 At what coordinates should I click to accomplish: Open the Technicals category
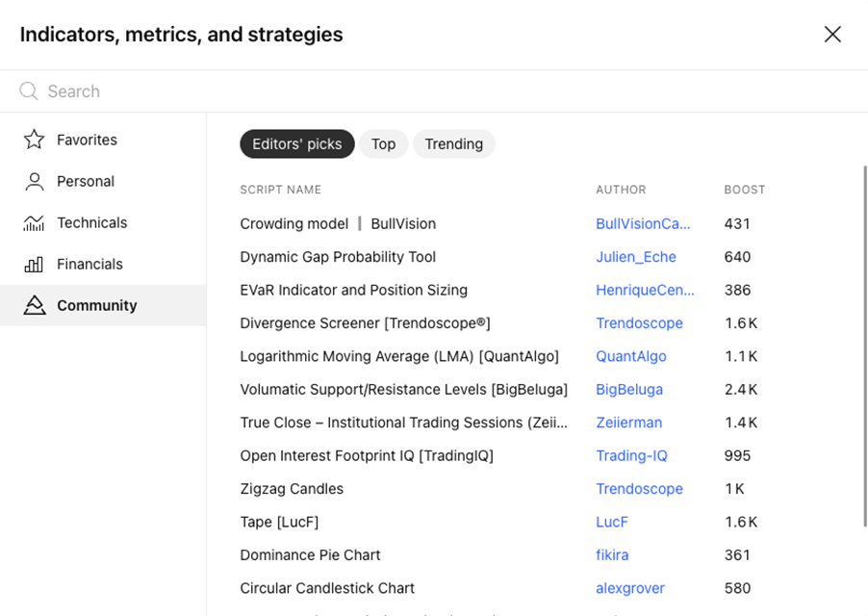103,222
